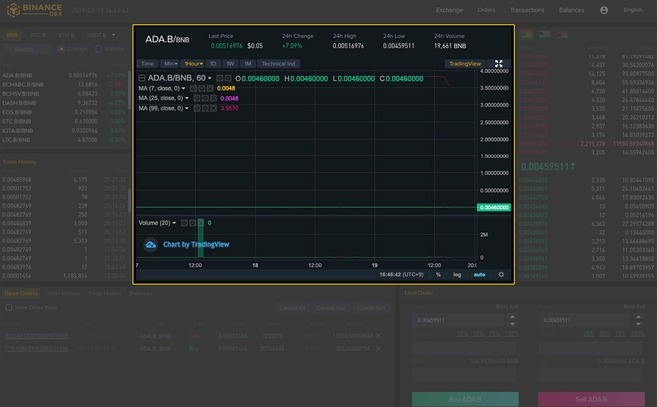This screenshot has width=657, height=407.
Task: Increase the buy price stepper
Action: (512, 317)
